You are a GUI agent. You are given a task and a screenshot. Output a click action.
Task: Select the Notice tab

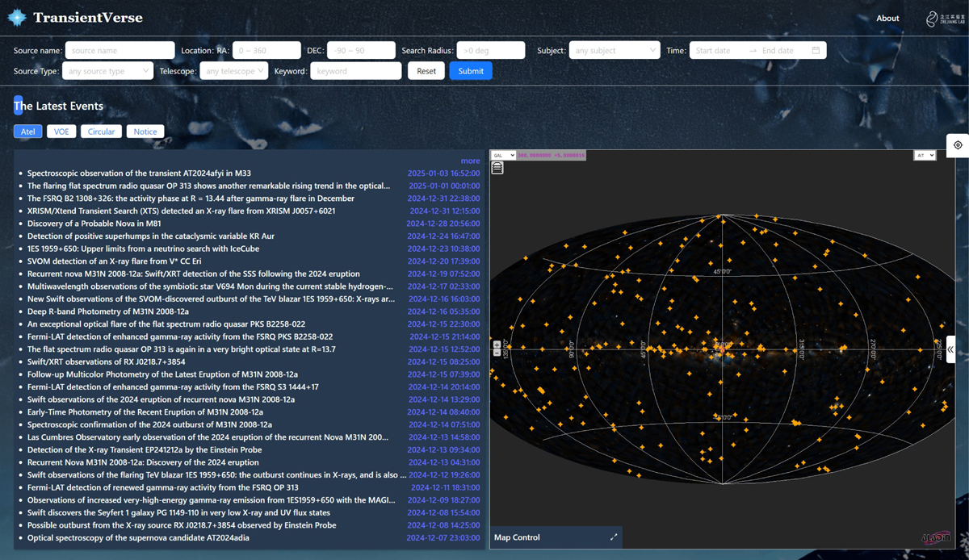coord(145,132)
